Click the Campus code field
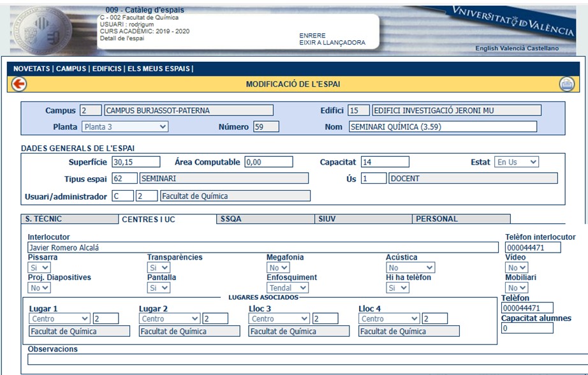Image resolution: width=588 pixels, height=375 pixels. click(x=91, y=110)
